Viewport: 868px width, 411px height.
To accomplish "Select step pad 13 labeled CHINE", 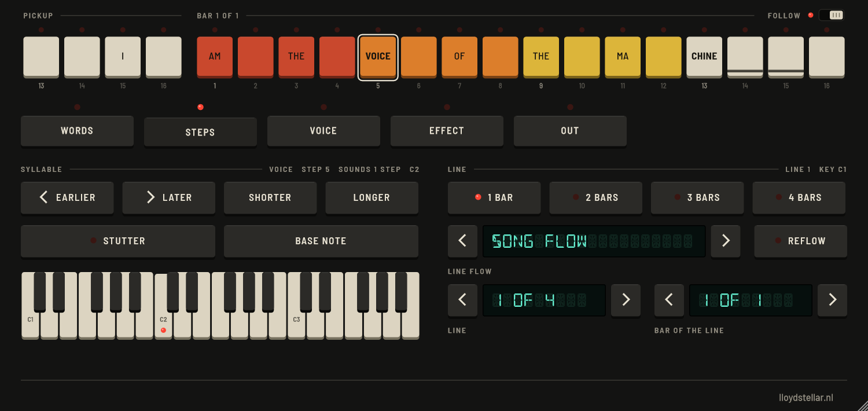I will [704, 56].
